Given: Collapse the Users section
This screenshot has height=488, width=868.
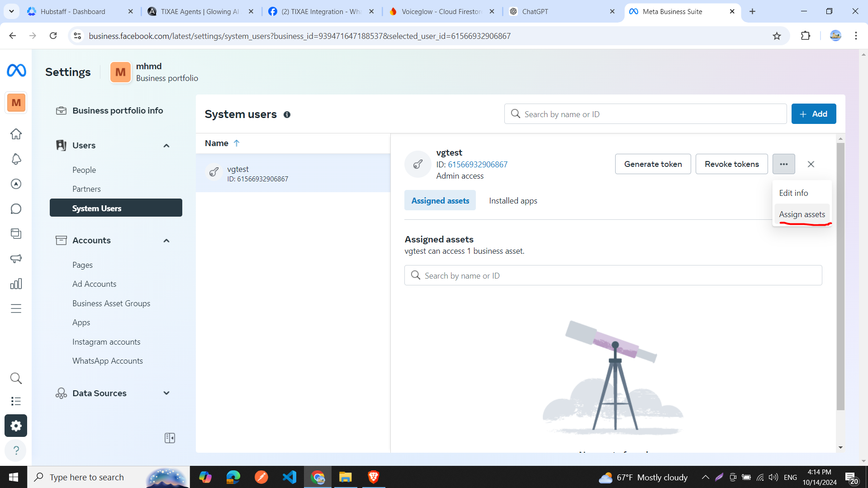Looking at the screenshot, I should point(166,146).
